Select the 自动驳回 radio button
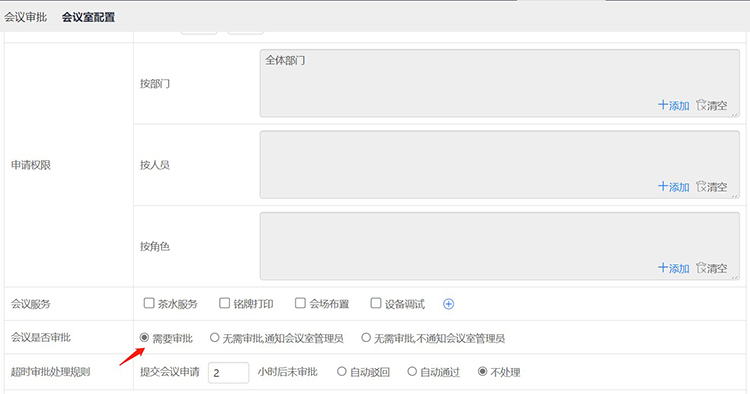 [342, 372]
